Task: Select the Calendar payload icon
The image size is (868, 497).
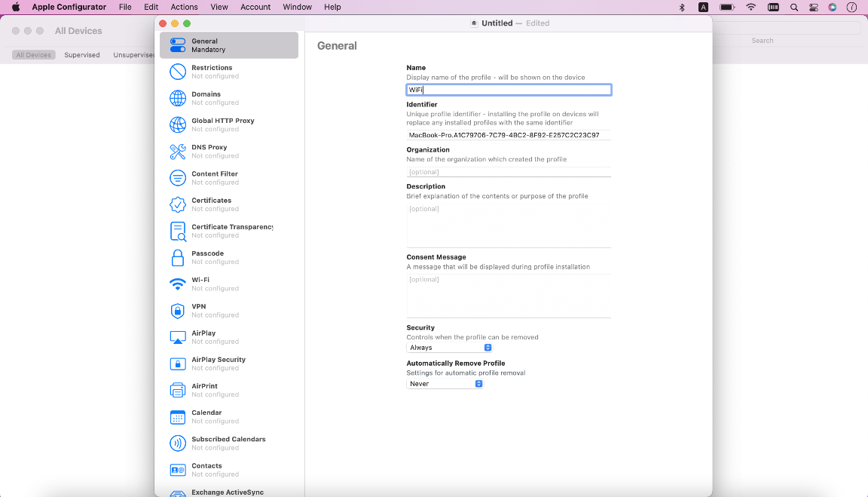Action: coord(178,417)
